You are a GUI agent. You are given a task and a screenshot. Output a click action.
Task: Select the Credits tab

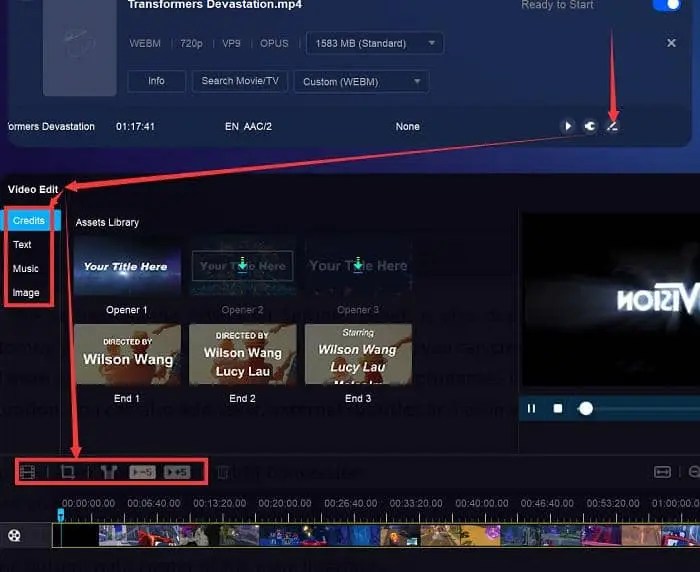click(29, 221)
